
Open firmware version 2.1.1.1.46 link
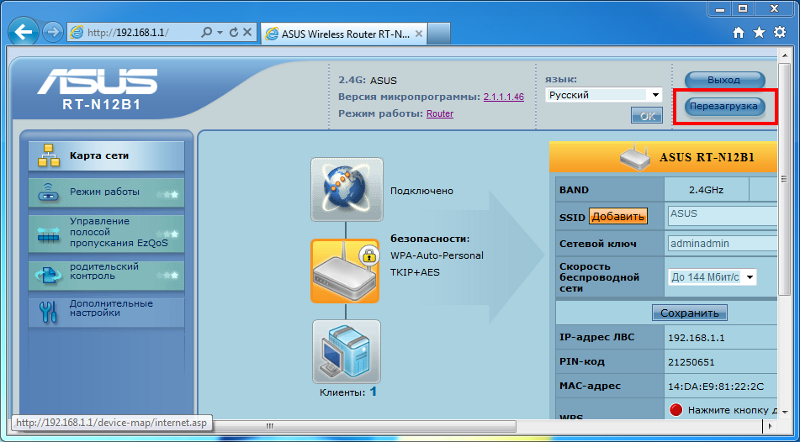503,96
